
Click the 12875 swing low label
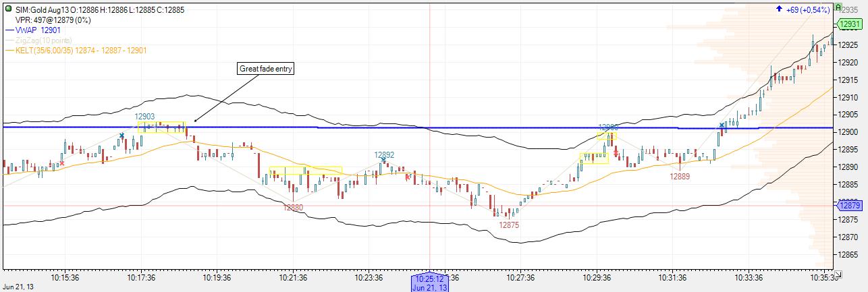point(509,225)
